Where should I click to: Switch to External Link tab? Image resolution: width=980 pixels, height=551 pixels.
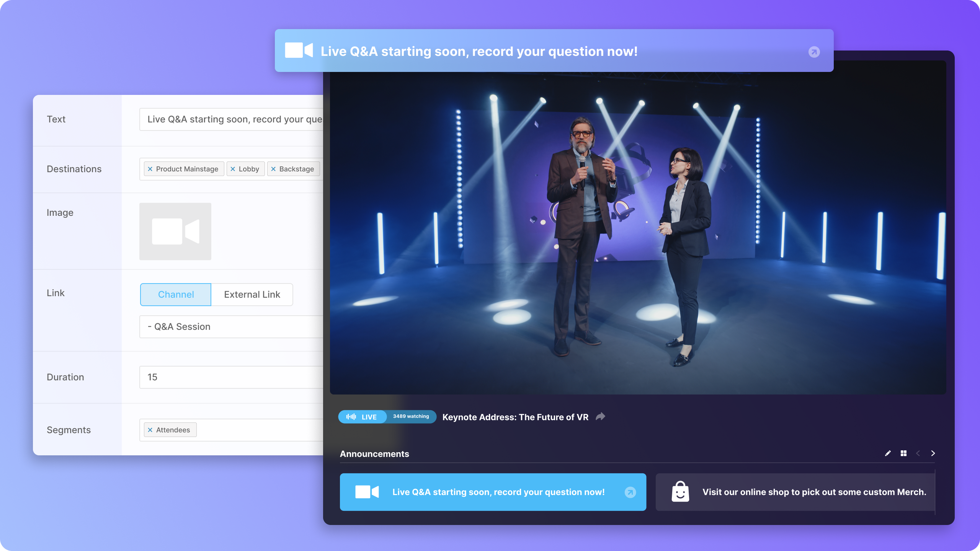click(252, 295)
